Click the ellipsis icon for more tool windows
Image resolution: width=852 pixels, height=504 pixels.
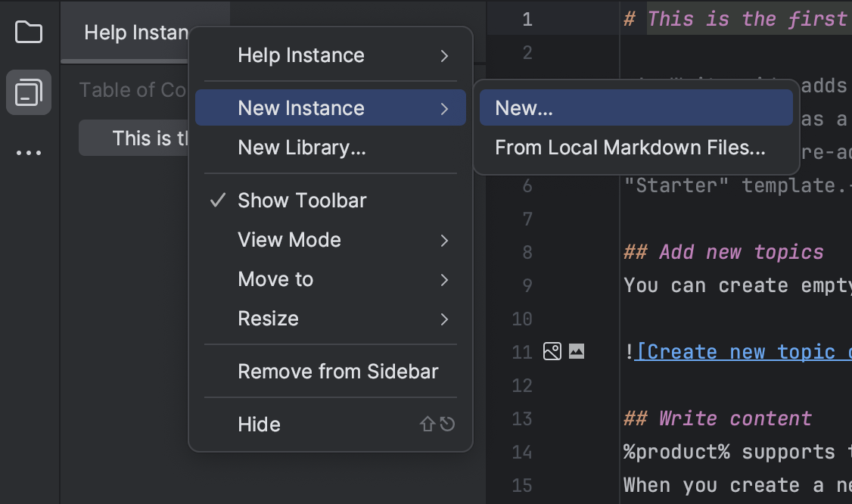tap(28, 152)
